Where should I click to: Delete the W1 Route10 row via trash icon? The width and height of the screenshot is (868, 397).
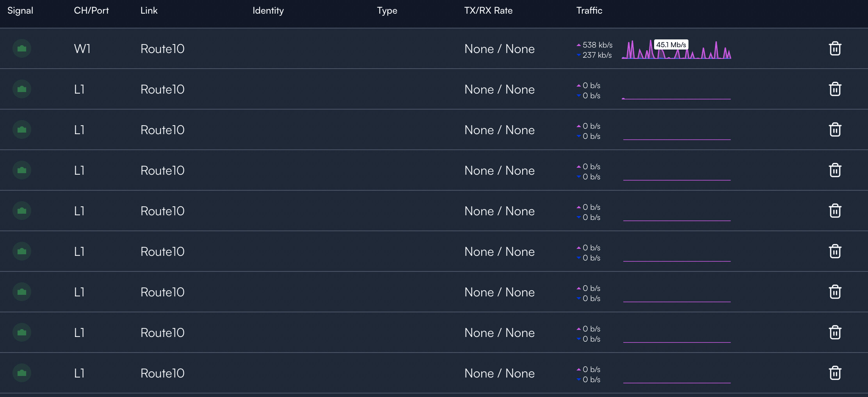(x=835, y=49)
